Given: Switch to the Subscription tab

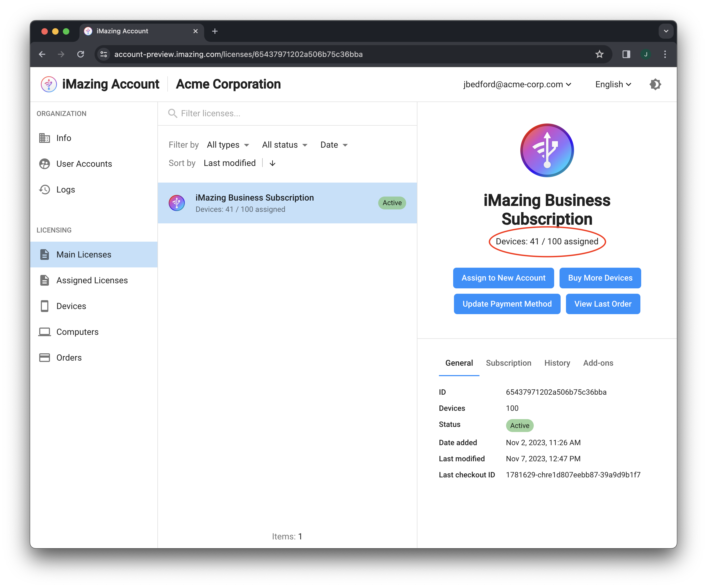Looking at the screenshot, I should (x=508, y=363).
